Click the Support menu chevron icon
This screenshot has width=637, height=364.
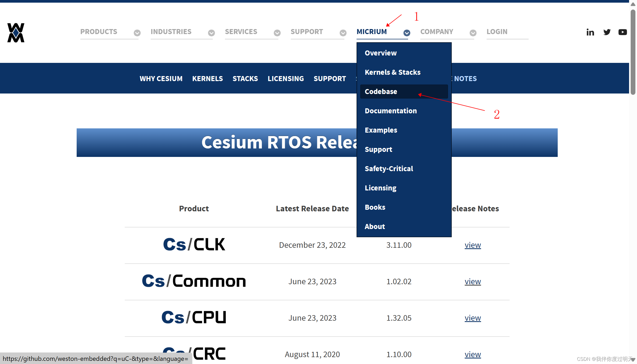[x=343, y=33]
